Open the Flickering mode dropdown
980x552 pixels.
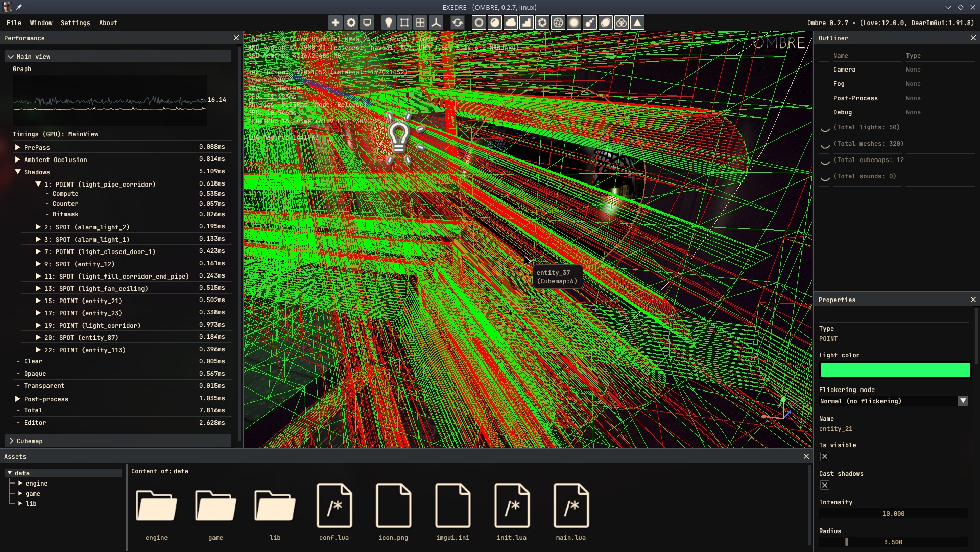coord(963,401)
